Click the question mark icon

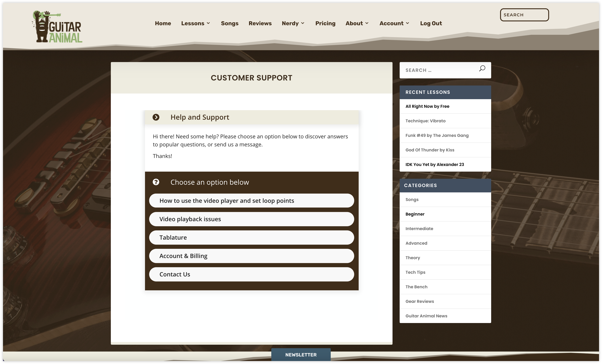(156, 182)
